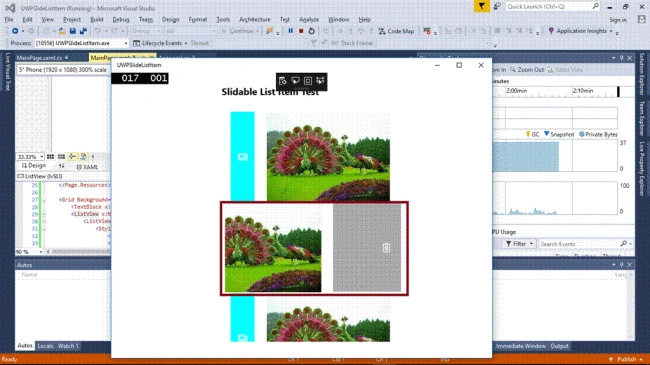This screenshot has width=650, height=365.
Task: Switch to the XAML pane button
Action: [87, 167]
